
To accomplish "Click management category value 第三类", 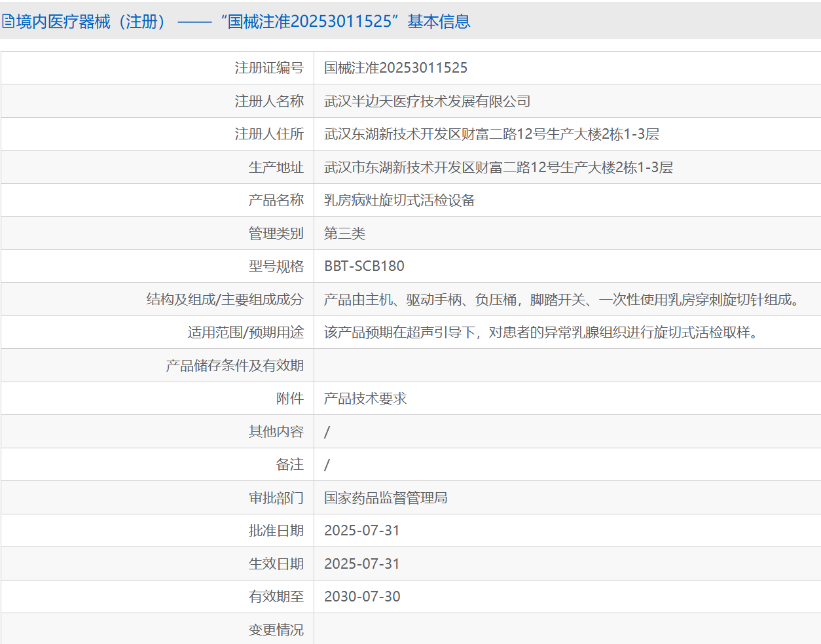I will (x=344, y=234).
